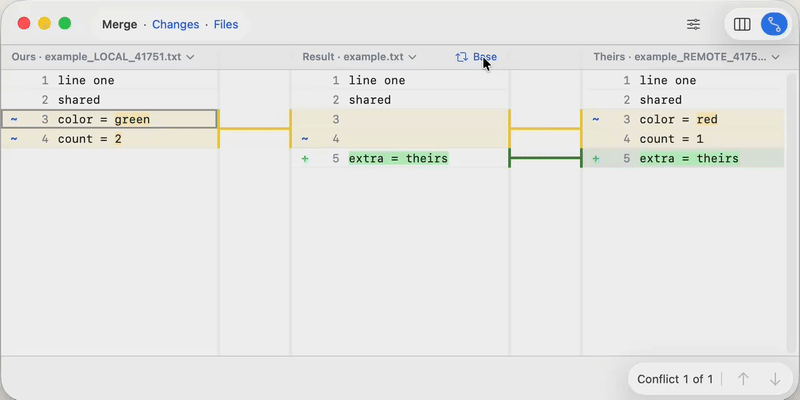Go to the next conflict with down arrow
This screenshot has height=400, width=800.
775,379
